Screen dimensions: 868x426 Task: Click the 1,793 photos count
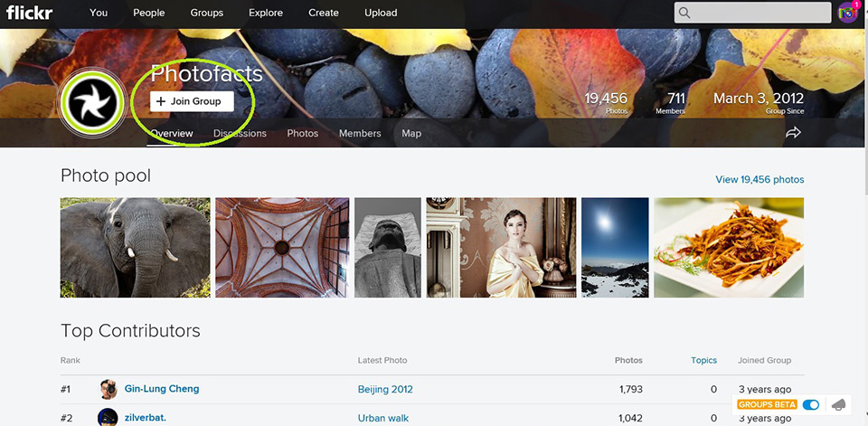point(630,390)
